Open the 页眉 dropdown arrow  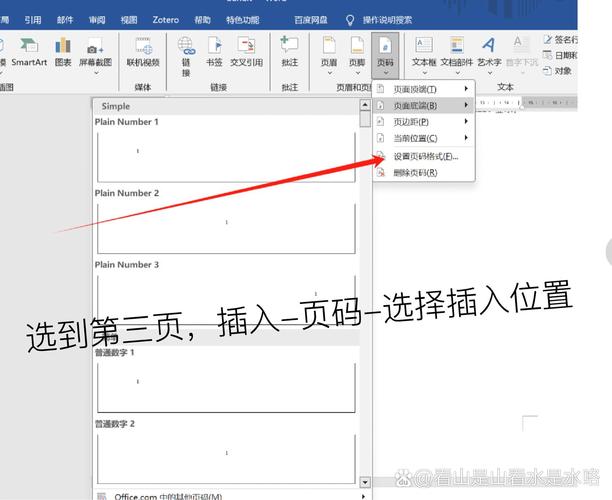coord(329,73)
